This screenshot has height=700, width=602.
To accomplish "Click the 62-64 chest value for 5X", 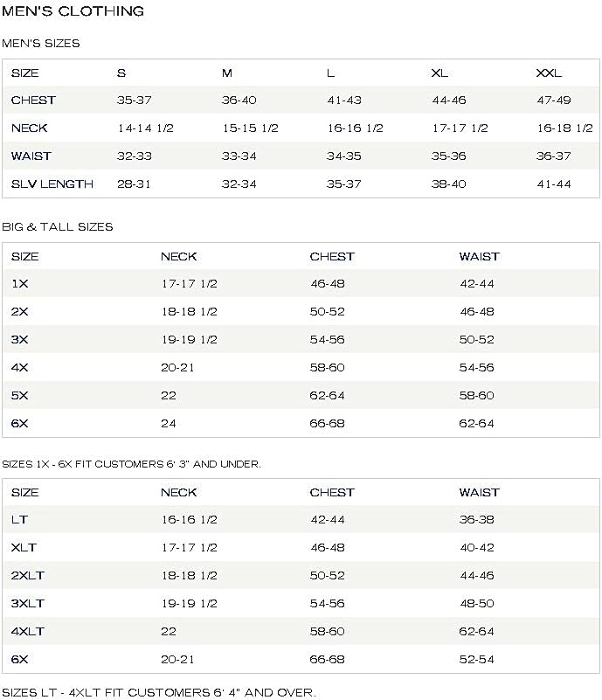I will pyautogui.click(x=327, y=396).
